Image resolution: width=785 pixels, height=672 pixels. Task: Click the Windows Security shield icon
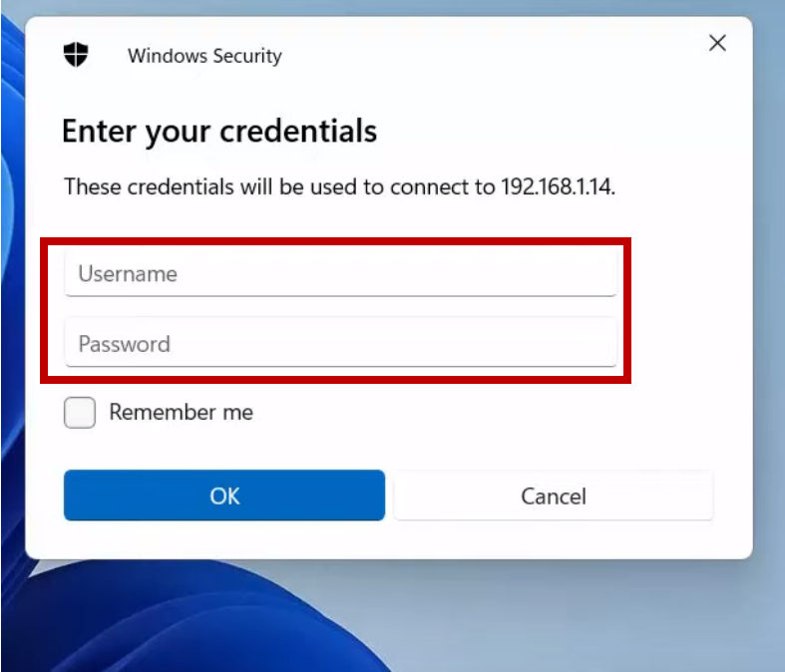pos(76,55)
